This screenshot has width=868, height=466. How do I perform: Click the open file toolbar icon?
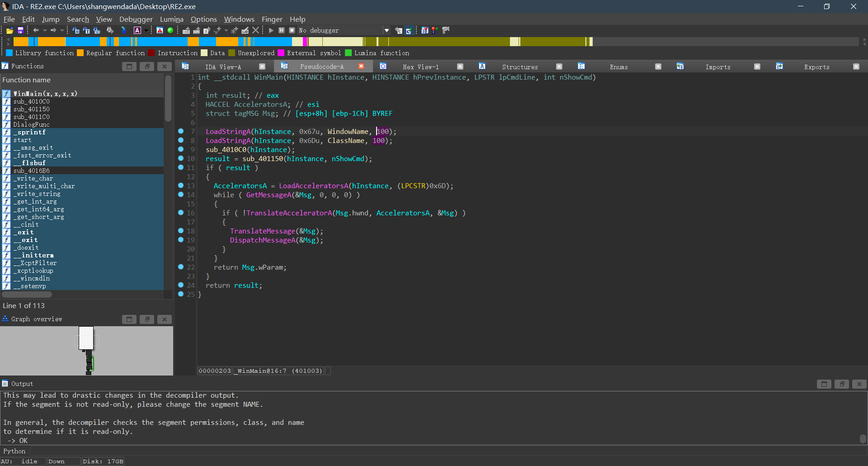coord(9,30)
